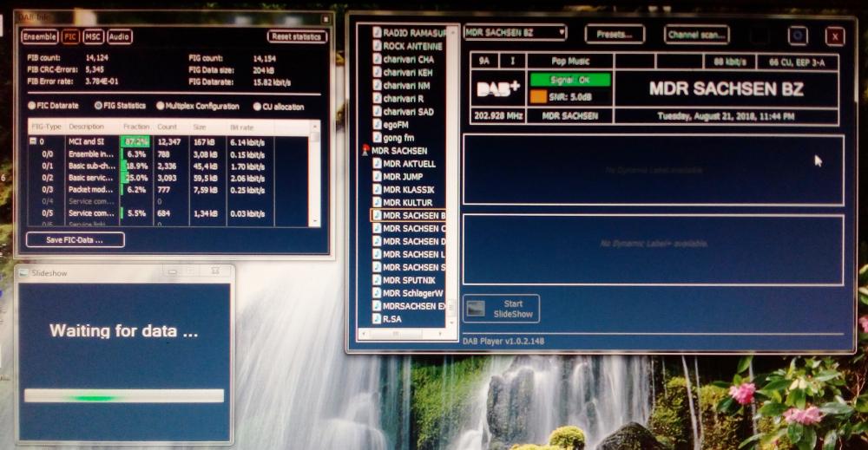Click the 0/1 Basic sub-ch row

[x=169, y=166]
